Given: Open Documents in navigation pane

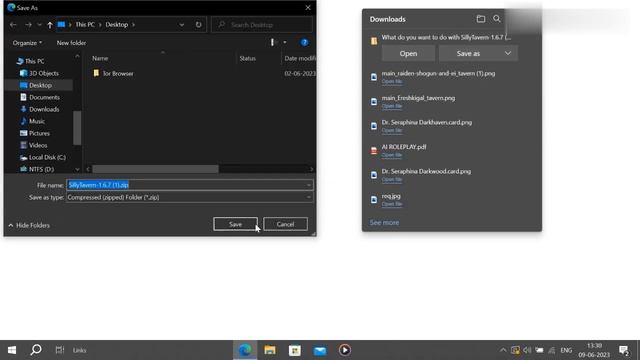Looking at the screenshot, I should pos(44,97).
